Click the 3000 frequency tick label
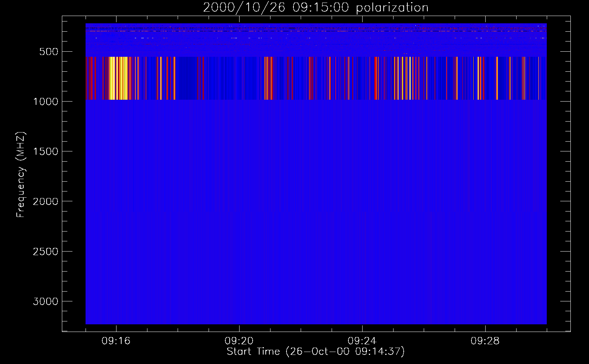Image resolution: width=589 pixels, height=364 pixels. click(x=46, y=301)
